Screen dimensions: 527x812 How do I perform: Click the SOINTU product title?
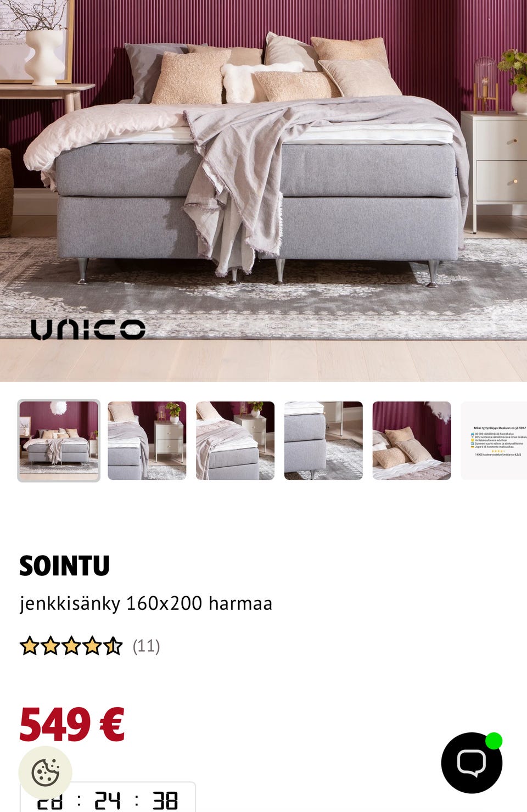[65, 566]
